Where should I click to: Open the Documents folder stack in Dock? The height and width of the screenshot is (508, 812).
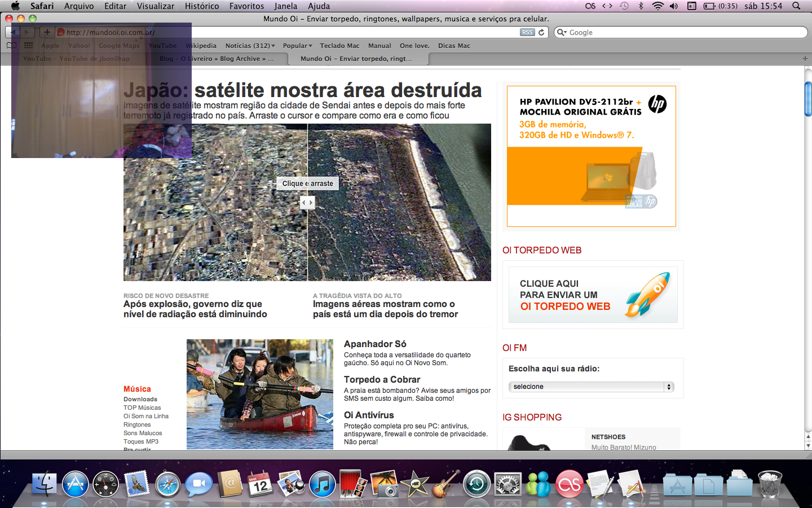coord(708,484)
